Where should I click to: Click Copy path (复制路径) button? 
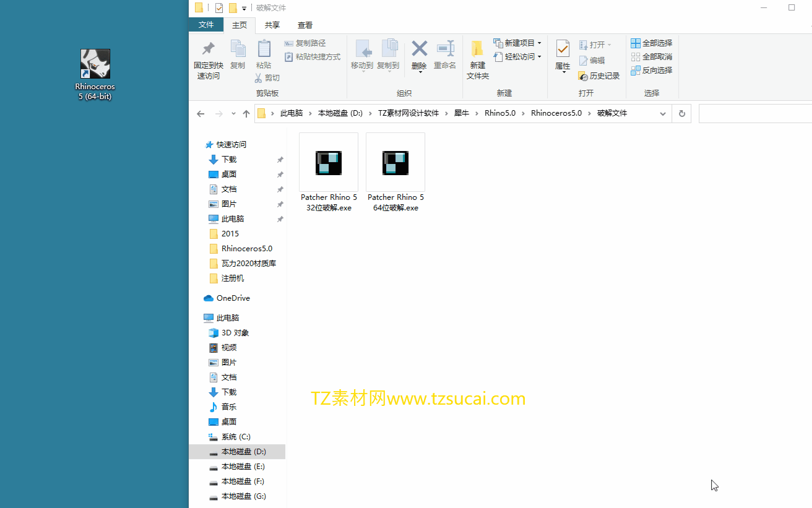[x=305, y=43]
